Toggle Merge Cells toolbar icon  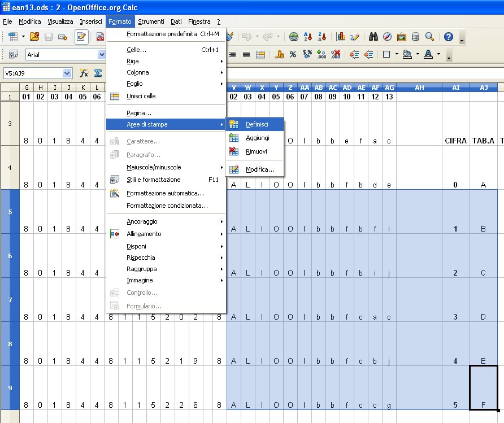click(260, 54)
